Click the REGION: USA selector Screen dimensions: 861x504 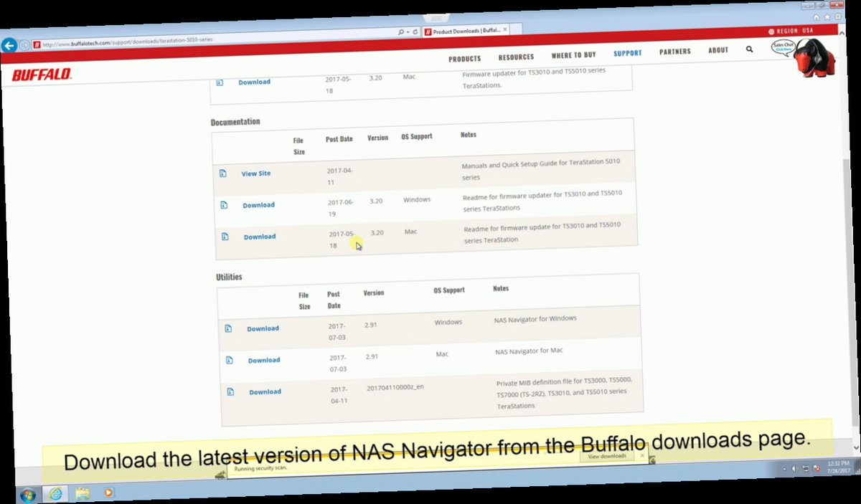tap(790, 31)
